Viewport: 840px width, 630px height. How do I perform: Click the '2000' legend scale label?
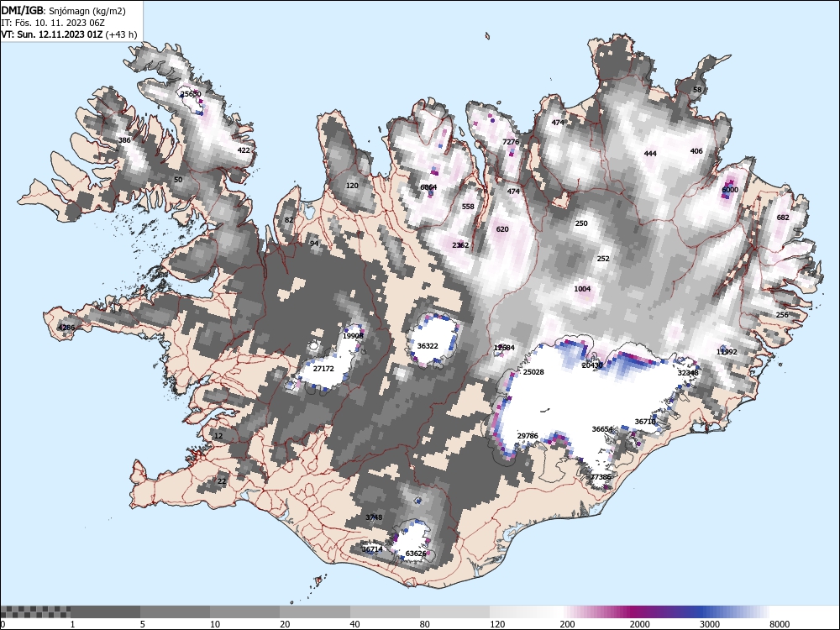pos(639,624)
